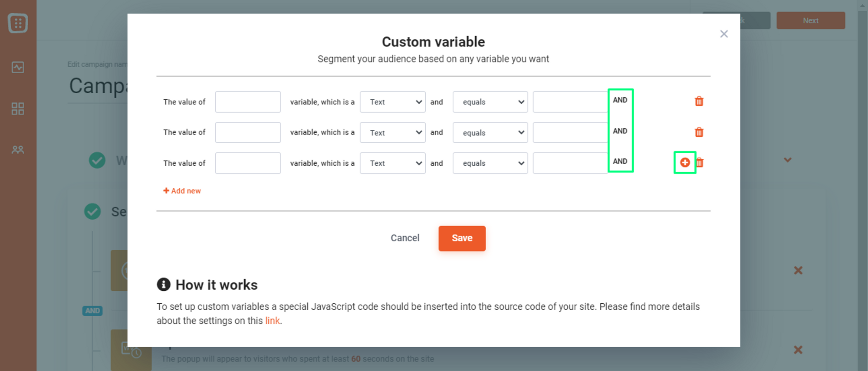Open first row variable type Text dropdown
Image resolution: width=868 pixels, height=371 pixels.
tap(393, 102)
